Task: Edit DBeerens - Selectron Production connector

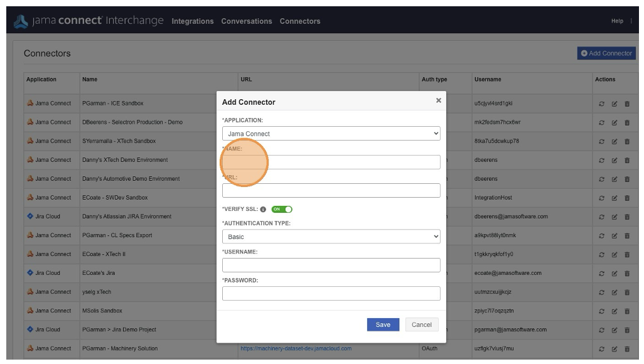Action: click(x=614, y=122)
